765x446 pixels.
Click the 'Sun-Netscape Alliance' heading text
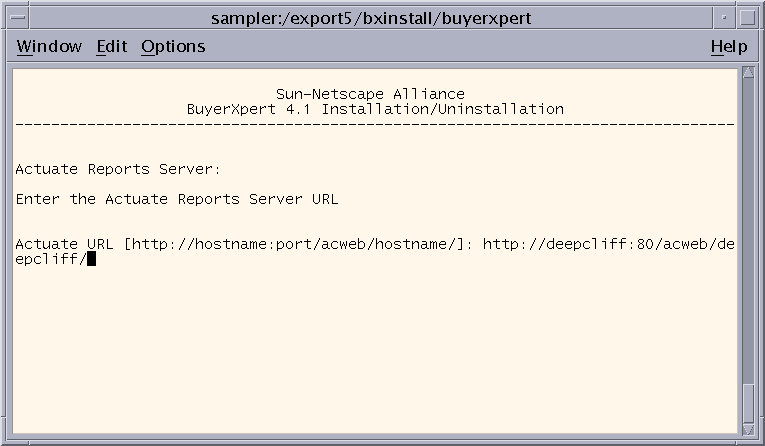click(x=370, y=94)
